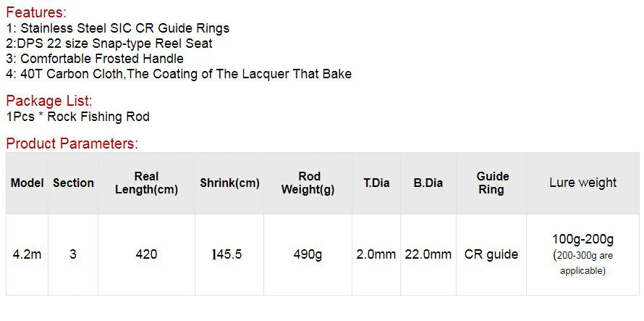
Task: Click the 40T Carbon Cloth feature line
Action: tap(179, 74)
